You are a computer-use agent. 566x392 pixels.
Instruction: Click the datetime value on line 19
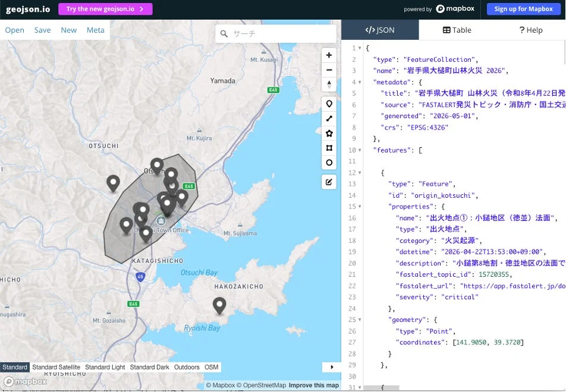click(x=492, y=252)
